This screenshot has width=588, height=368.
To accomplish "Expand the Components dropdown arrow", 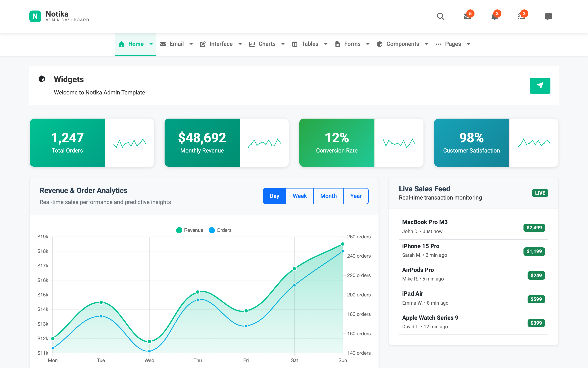I will [x=427, y=44].
